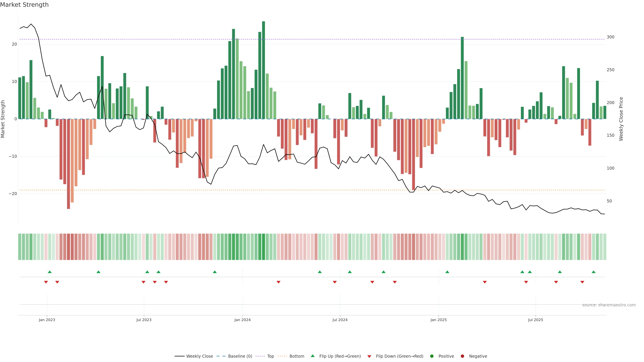Click the first flip-up marker near Jan 2023
Screen dimensions: 644x362
[x=50, y=272]
